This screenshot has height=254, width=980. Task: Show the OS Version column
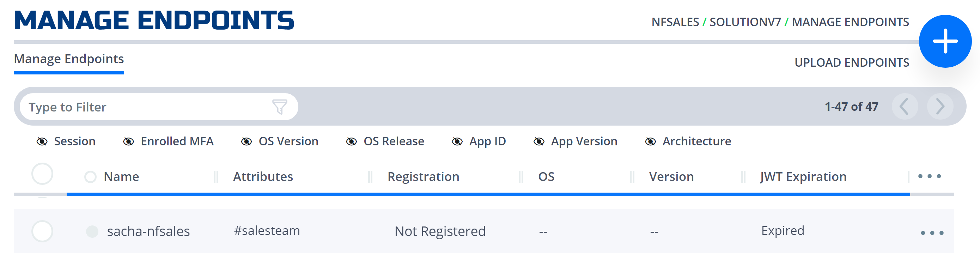[280, 141]
